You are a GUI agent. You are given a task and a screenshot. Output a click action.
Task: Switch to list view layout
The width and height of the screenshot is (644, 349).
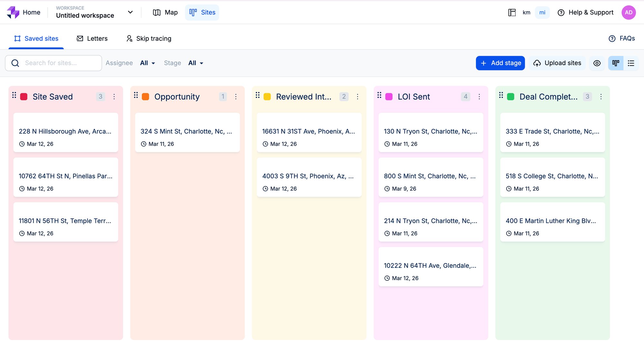pos(631,63)
